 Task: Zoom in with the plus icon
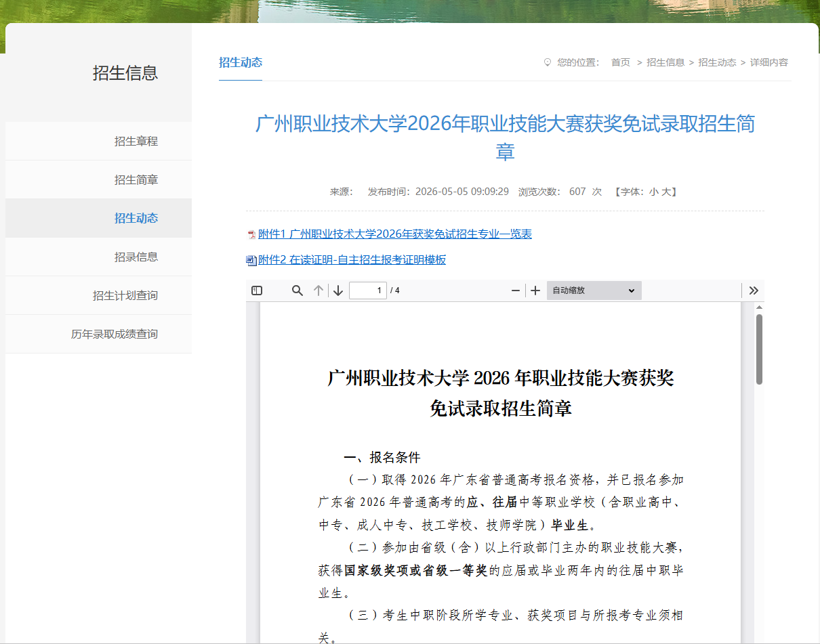[535, 291]
